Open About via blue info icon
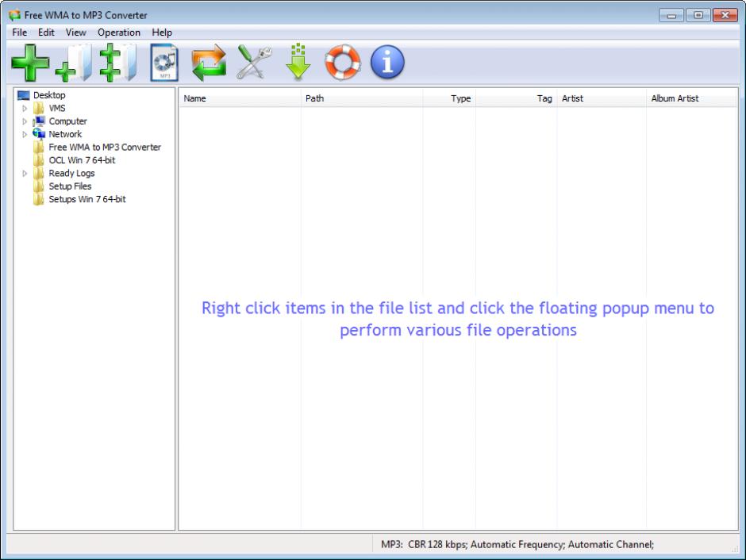746x560 pixels. pyautogui.click(x=387, y=63)
